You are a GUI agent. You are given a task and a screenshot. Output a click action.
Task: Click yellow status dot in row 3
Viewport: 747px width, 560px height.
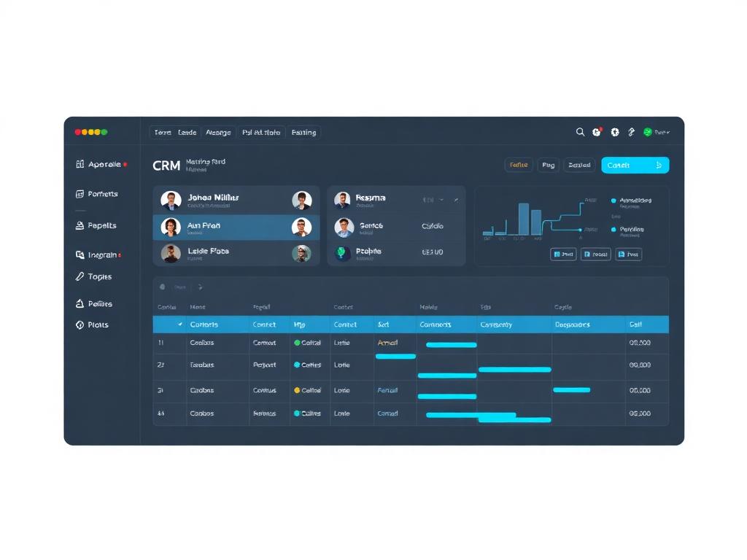tap(298, 390)
